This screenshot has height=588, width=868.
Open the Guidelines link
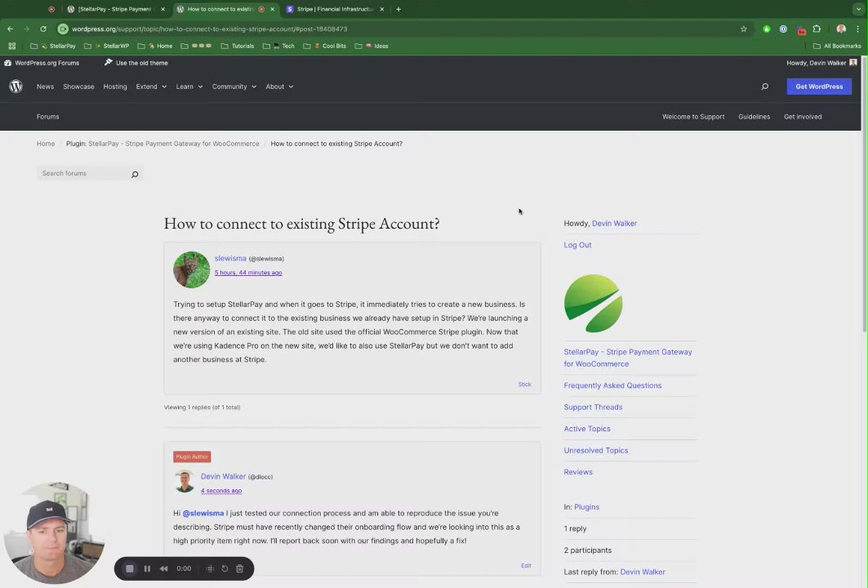(x=754, y=117)
